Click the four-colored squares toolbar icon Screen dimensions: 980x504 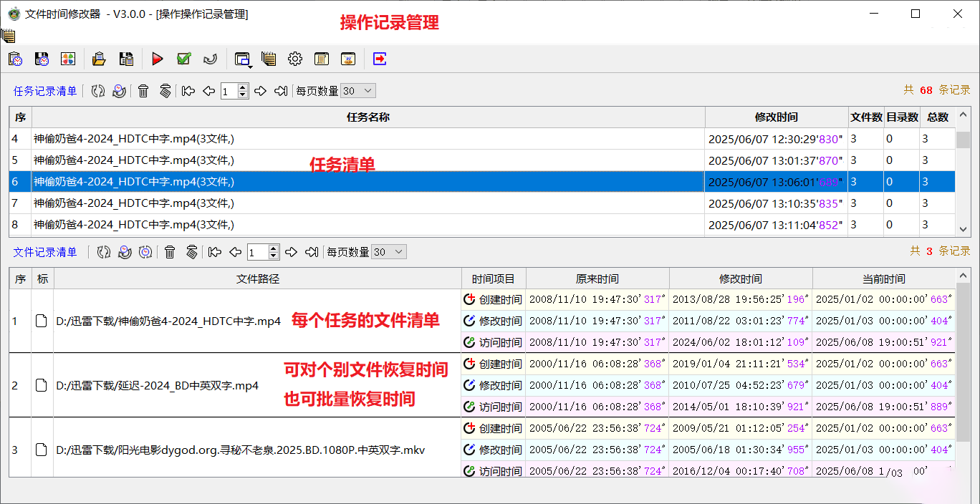pyautogui.click(x=68, y=59)
